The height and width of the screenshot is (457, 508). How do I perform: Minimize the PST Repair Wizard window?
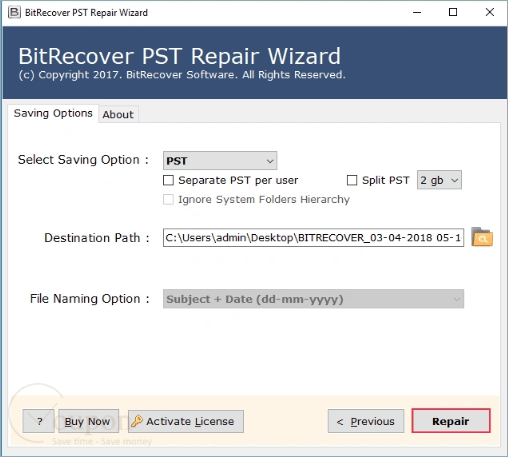coord(417,13)
